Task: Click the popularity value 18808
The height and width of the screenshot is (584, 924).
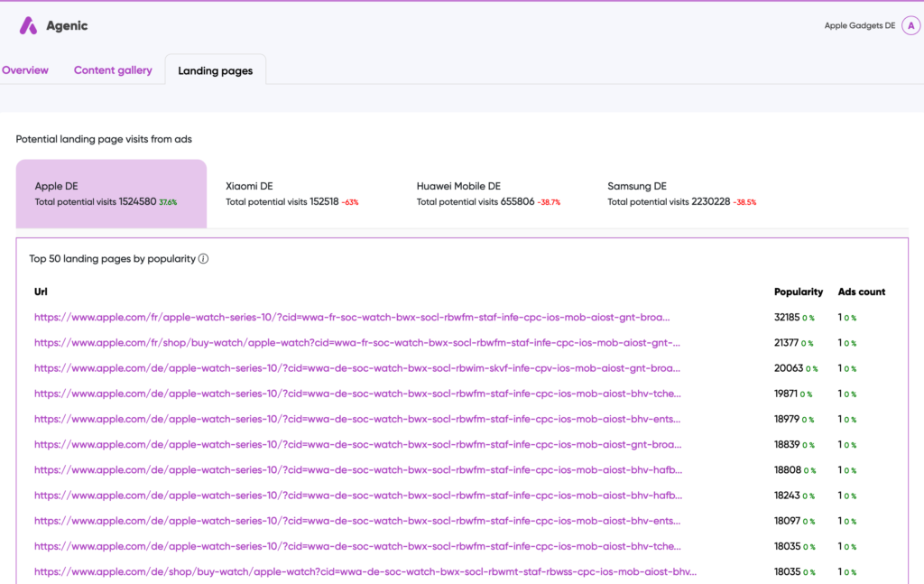Action: (787, 469)
